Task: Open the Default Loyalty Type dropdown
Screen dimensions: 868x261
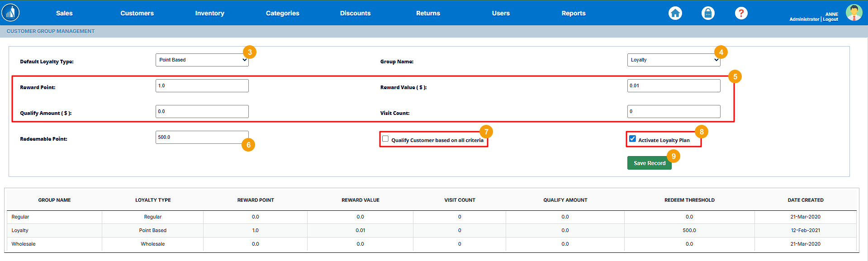Action: (202, 60)
